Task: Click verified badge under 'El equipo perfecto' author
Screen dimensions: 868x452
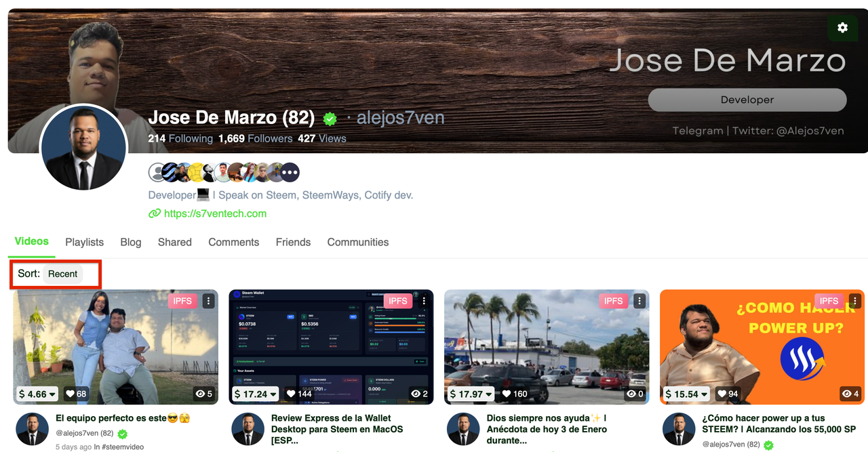Action: pyautogui.click(x=123, y=434)
